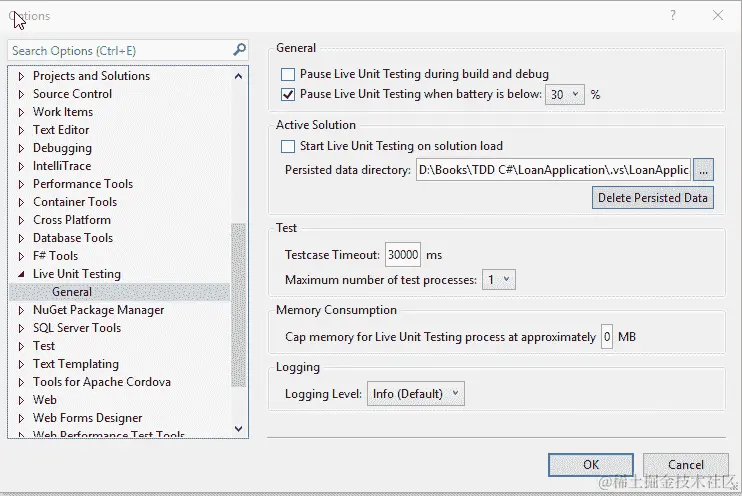Screen dimensions: 742x496
Task: Expand the SQL Server Tools arrow
Action: (21, 328)
